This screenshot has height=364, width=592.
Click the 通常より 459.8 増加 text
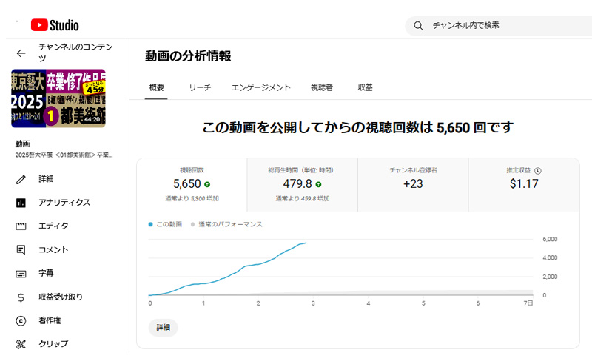[x=303, y=198]
